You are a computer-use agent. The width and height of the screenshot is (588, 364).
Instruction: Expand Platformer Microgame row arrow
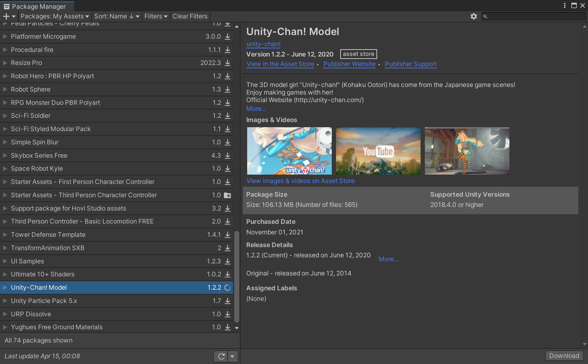click(5, 37)
